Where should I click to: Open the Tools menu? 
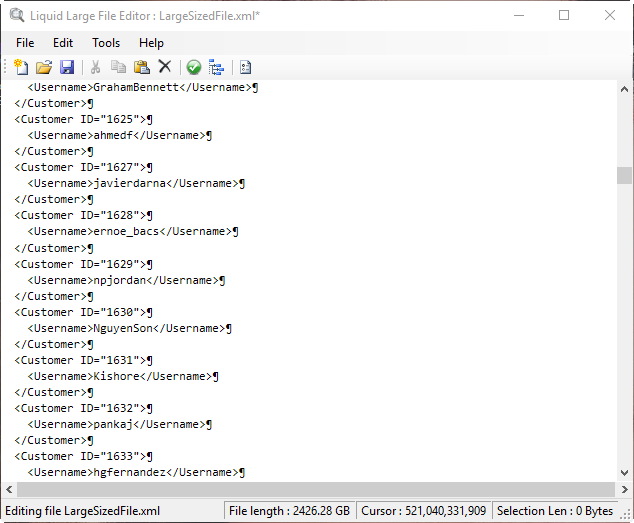coord(106,43)
